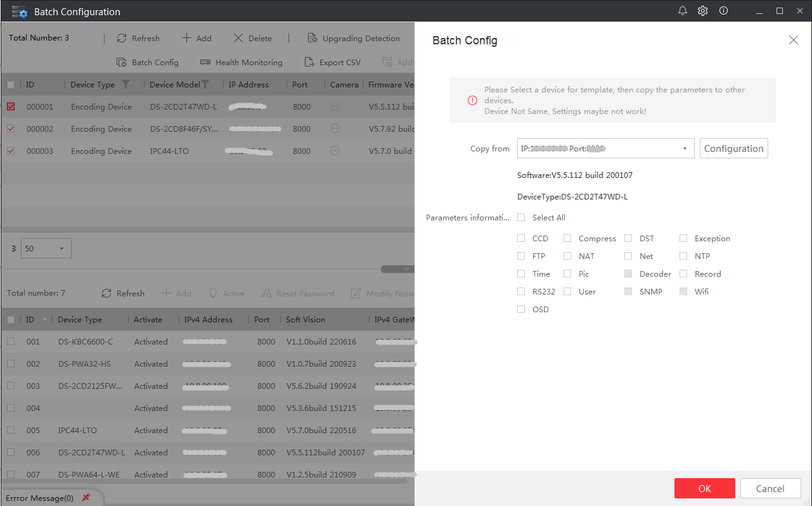Confirm with the red OK button
This screenshot has height=506, width=812.
point(705,488)
